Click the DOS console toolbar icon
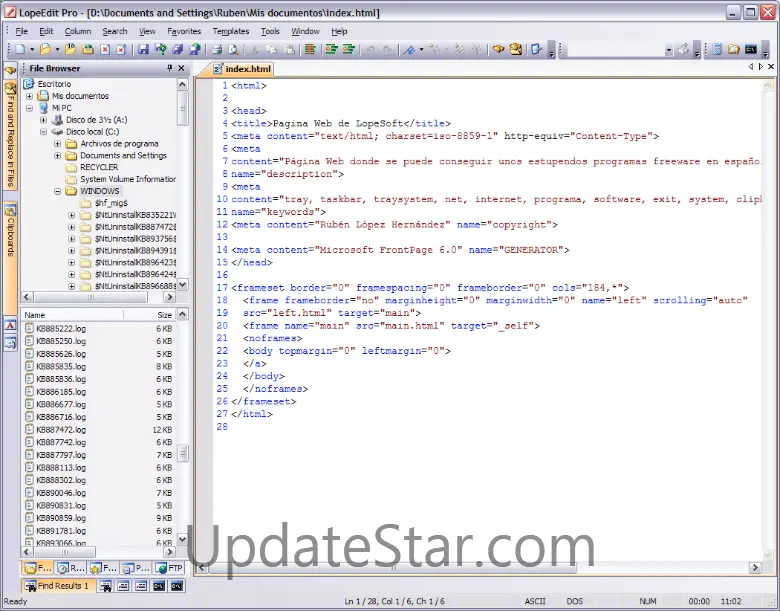This screenshot has width=780, height=611. (x=751, y=49)
